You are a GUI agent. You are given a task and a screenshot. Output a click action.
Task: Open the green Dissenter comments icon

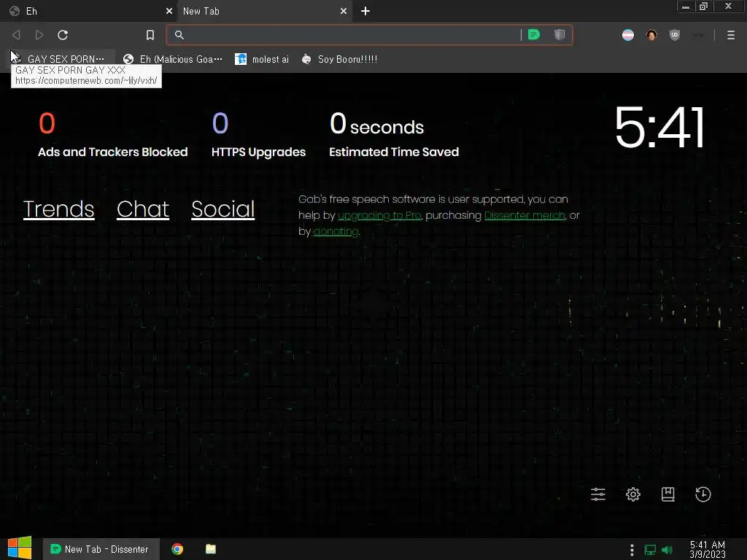click(x=534, y=35)
